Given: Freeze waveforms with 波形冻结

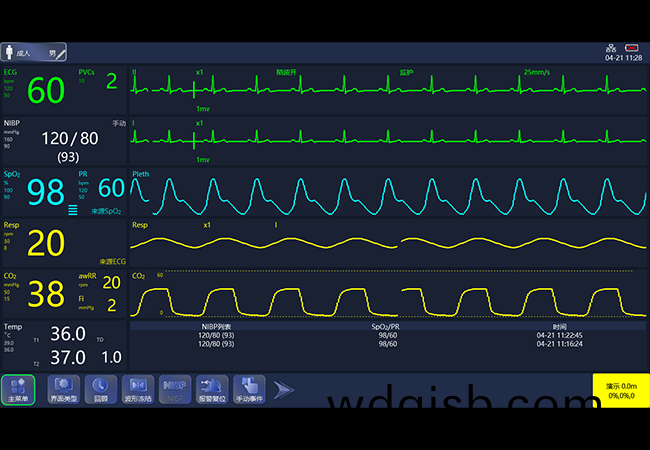Looking at the screenshot, I should [x=138, y=390].
